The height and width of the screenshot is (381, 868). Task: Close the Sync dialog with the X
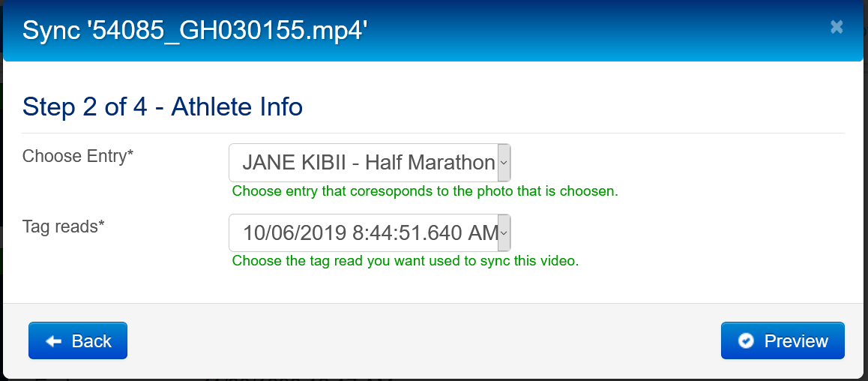(837, 27)
